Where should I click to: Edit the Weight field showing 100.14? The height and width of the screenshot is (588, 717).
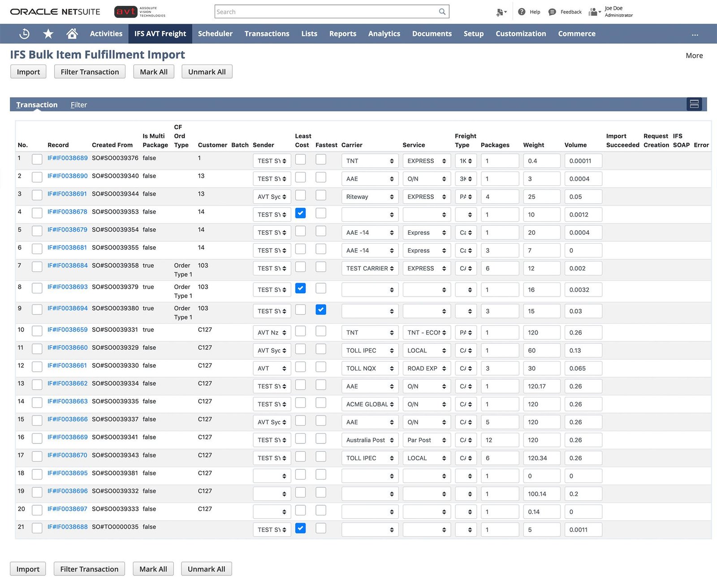(541, 494)
